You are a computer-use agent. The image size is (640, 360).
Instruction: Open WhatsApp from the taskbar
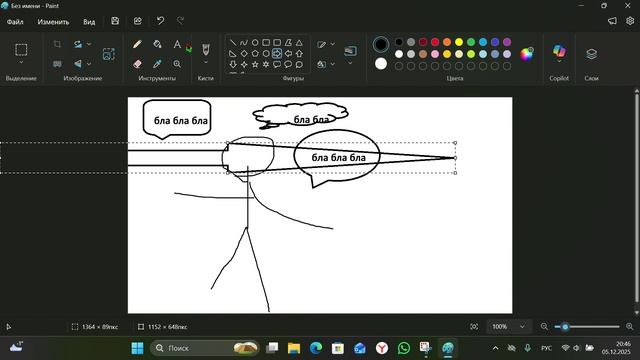pos(404,348)
